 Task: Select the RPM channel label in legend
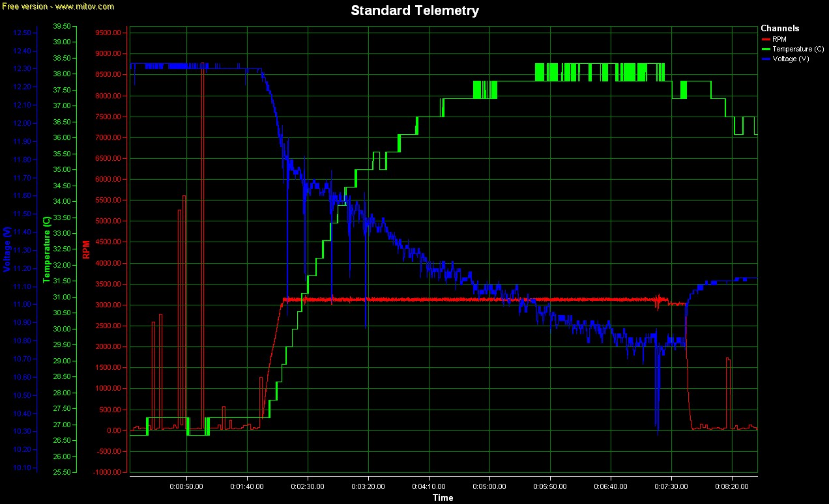click(x=779, y=40)
